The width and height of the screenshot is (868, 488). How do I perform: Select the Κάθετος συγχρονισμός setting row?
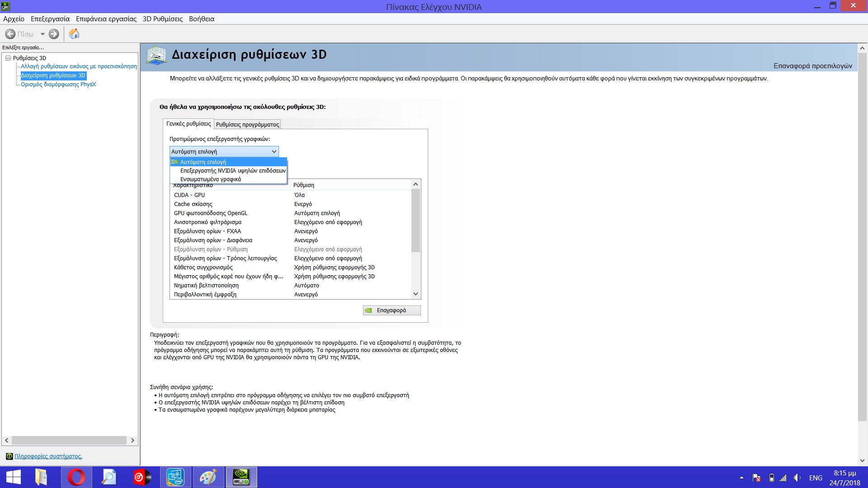pyautogui.click(x=203, y=267)
